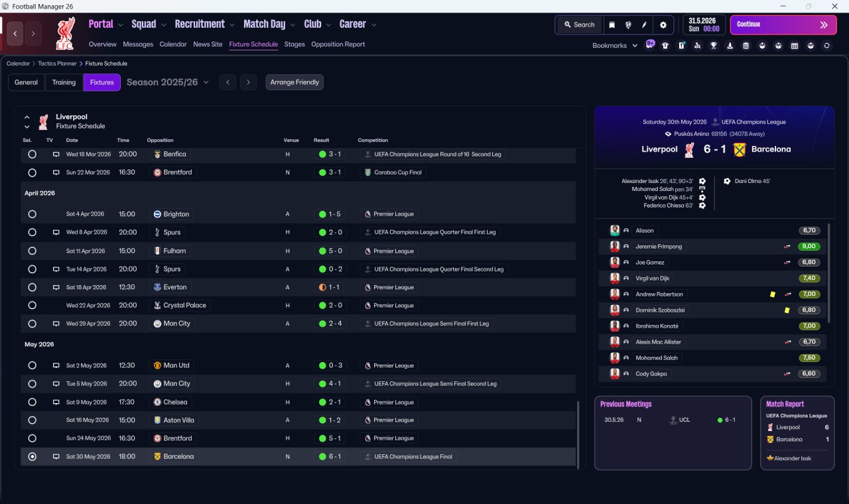The width and height of the screenshot is (849, 504).
Task: Click the Opposition column header
Action: pos(161,140)
